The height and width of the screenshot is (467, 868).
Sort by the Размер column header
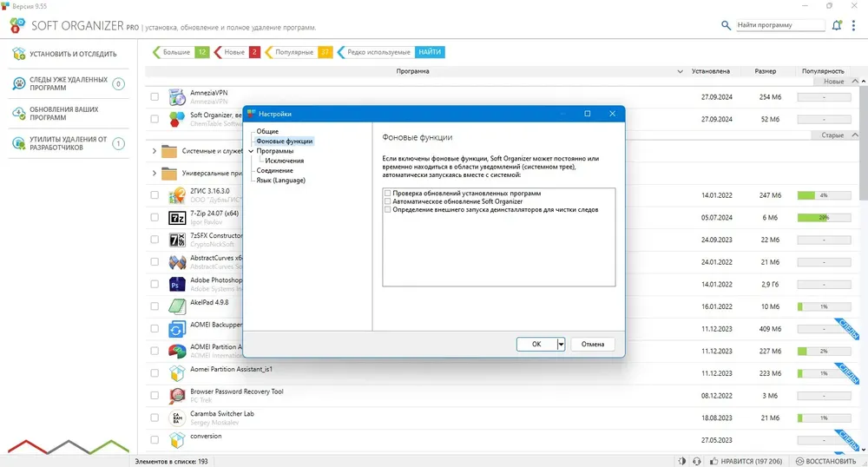(x=765, y=71)
